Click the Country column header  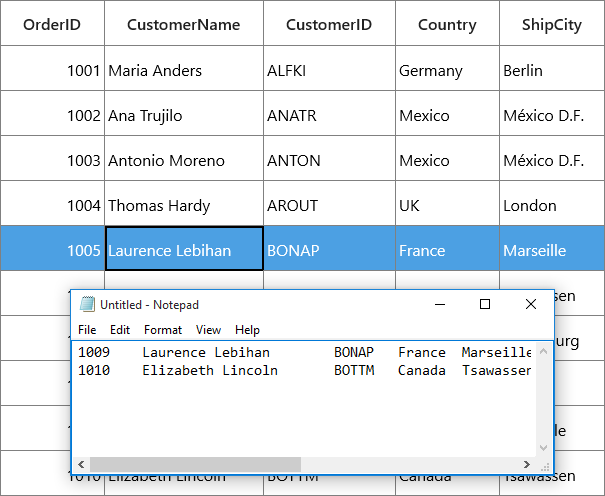click(x=447, y=24)
